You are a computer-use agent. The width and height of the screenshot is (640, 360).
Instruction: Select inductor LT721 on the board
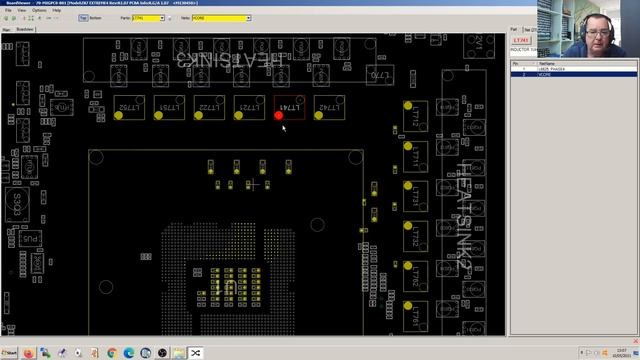tap(249, 107)
